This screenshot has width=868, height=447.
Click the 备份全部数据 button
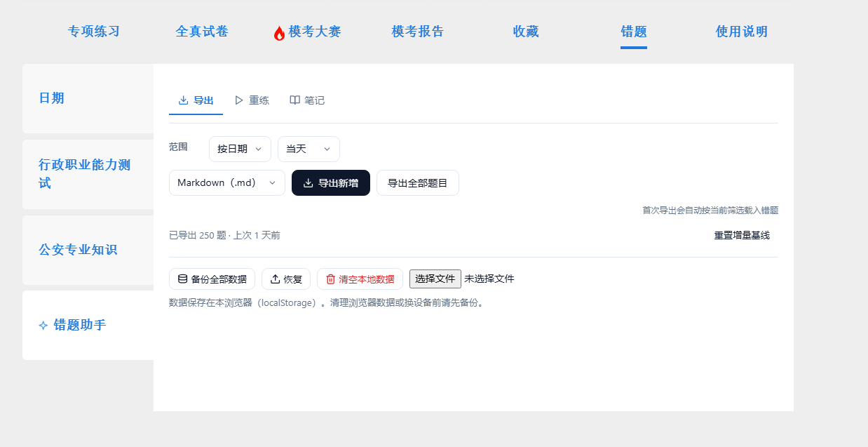tap(212, 279)
